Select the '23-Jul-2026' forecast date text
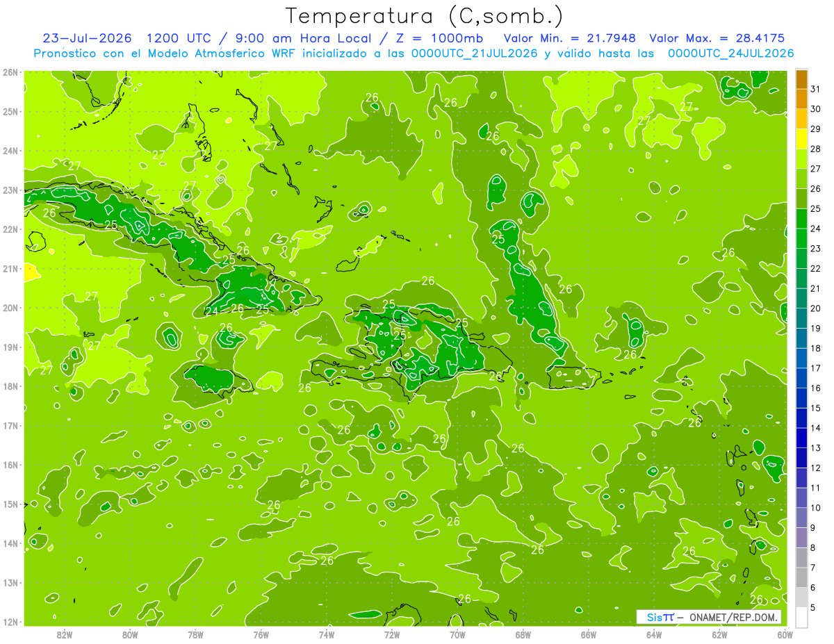 88,38
